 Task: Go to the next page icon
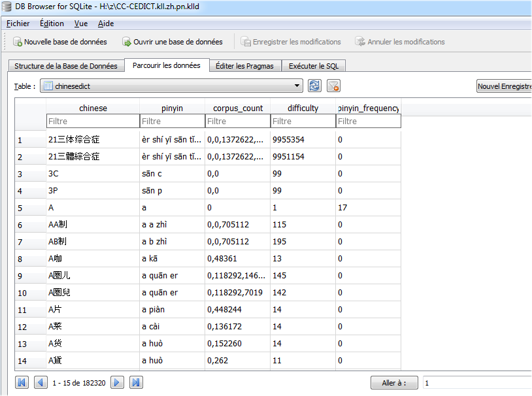(117, 383)
